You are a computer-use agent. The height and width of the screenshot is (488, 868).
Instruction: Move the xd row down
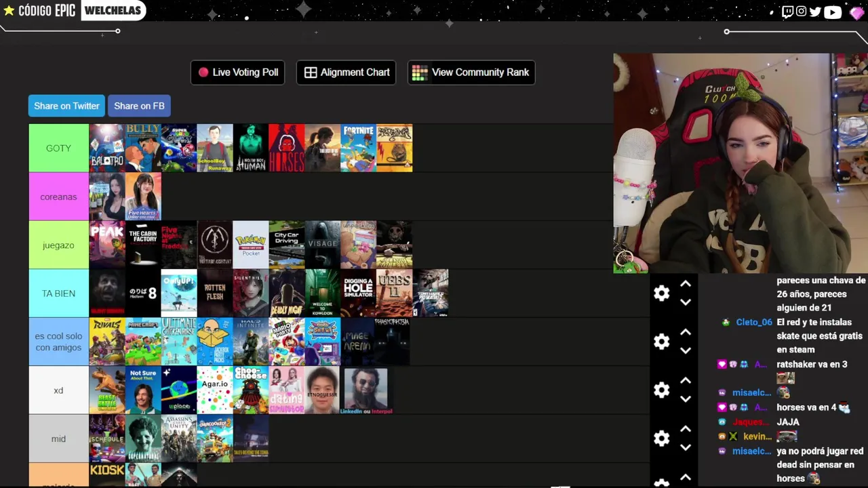(686, 399)
